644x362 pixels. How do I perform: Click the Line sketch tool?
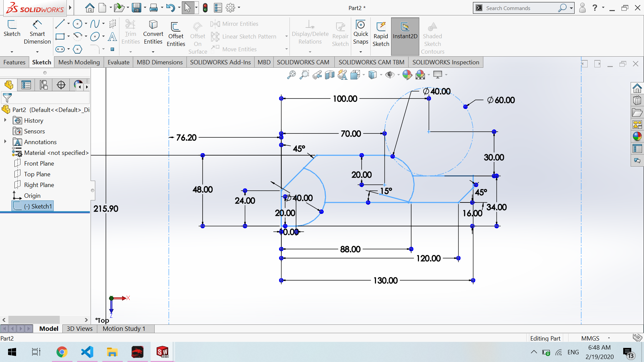click(x=60, y=24)
